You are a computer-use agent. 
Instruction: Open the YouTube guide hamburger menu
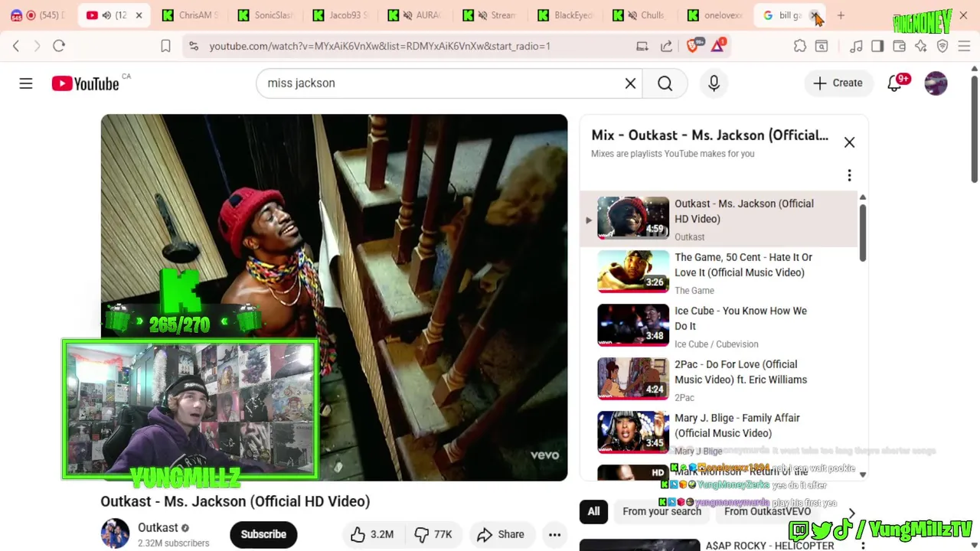tap(26, 83)
